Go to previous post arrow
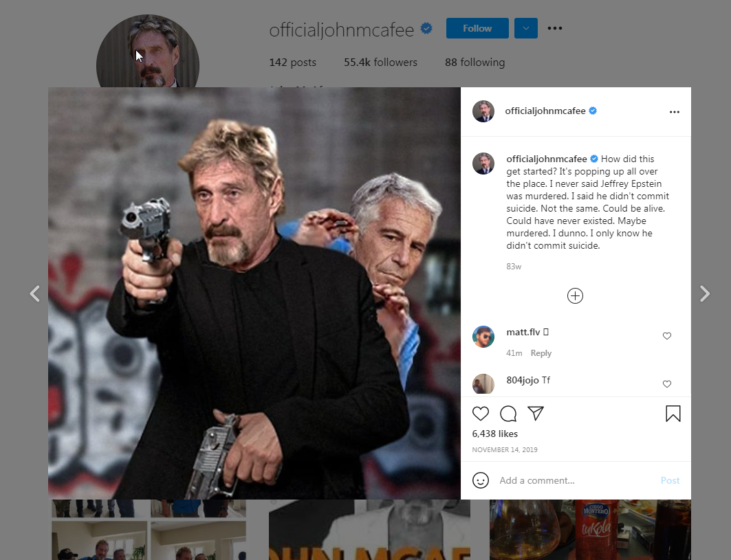731x560 pixels. click(35, 293)
